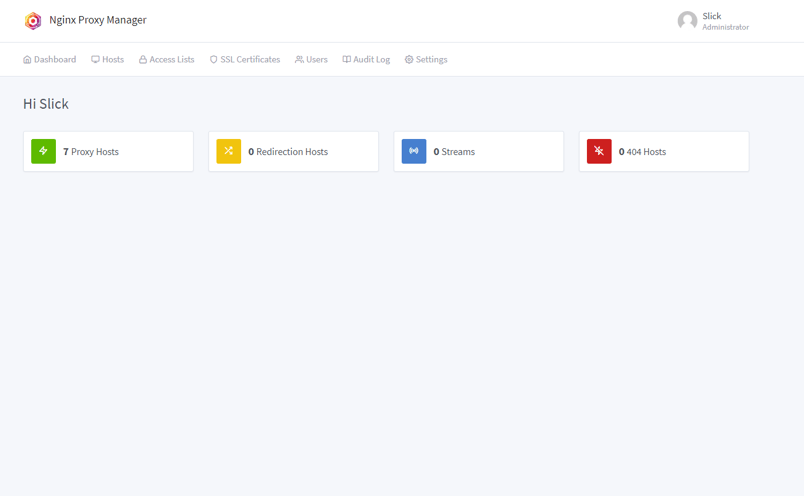The image size is (804, 496).
Task: Open the Settings page
Action: pyautogui.click(x=426, y=59)
